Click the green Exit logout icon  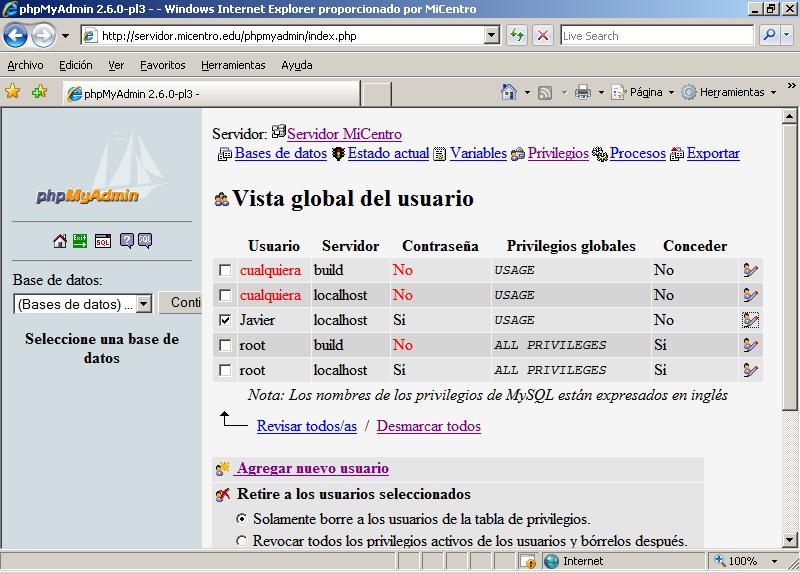point(81,240)
